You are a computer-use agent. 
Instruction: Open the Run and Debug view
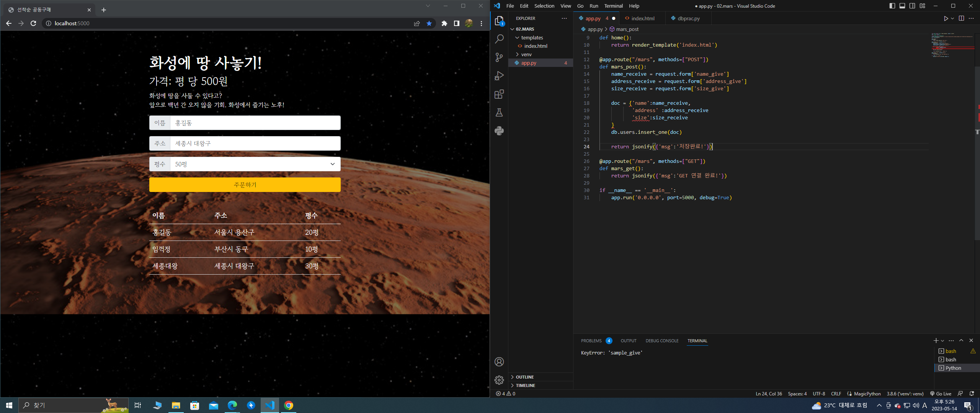point(499,76)
